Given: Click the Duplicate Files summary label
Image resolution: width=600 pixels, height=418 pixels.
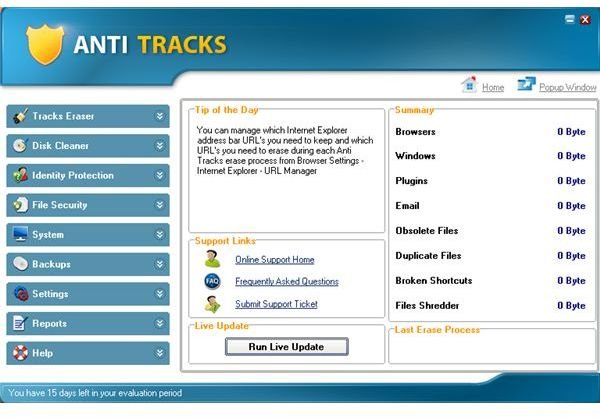Looking at the screenshot, I should point(428,256).
